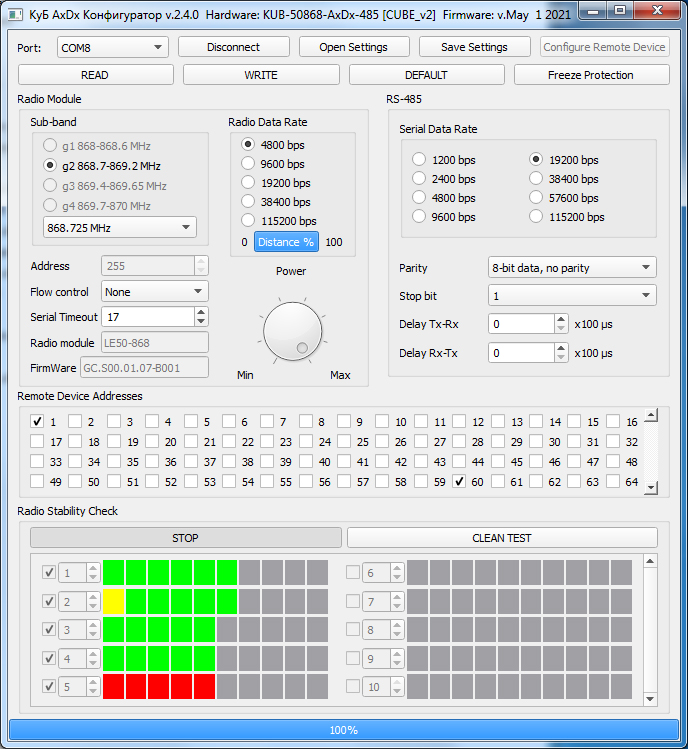
Task: Open the Parity dropdown
Action: click(572, 268)
